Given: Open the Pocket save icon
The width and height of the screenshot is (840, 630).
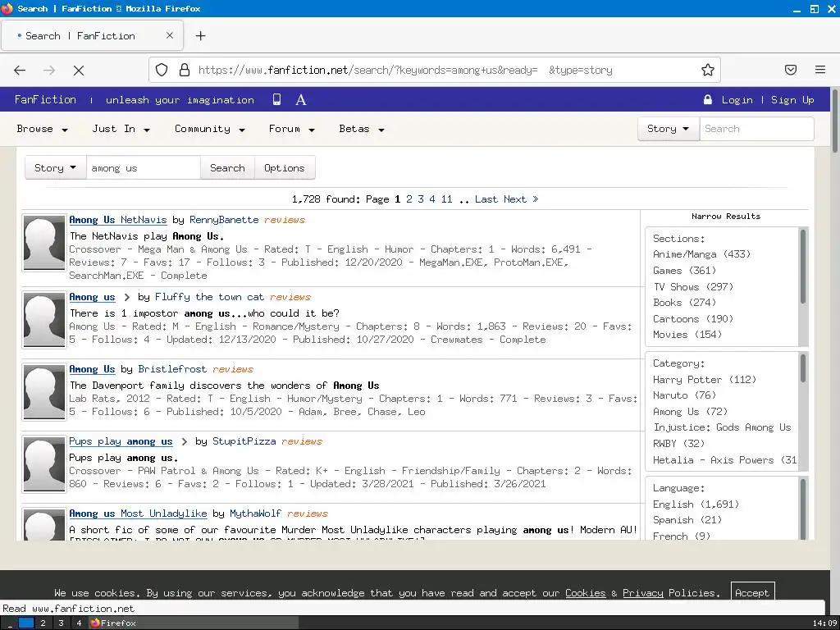Looking at the screenshot, I should [791, 70].
